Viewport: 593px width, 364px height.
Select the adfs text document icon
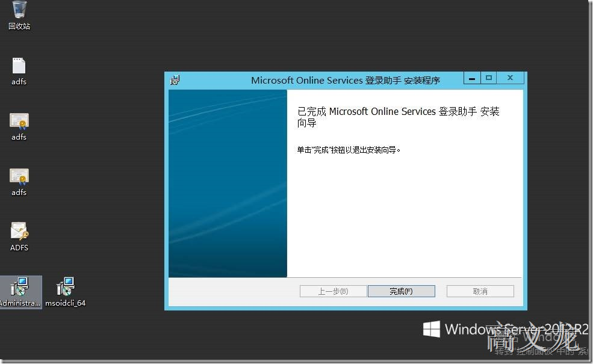click(19, 72)
